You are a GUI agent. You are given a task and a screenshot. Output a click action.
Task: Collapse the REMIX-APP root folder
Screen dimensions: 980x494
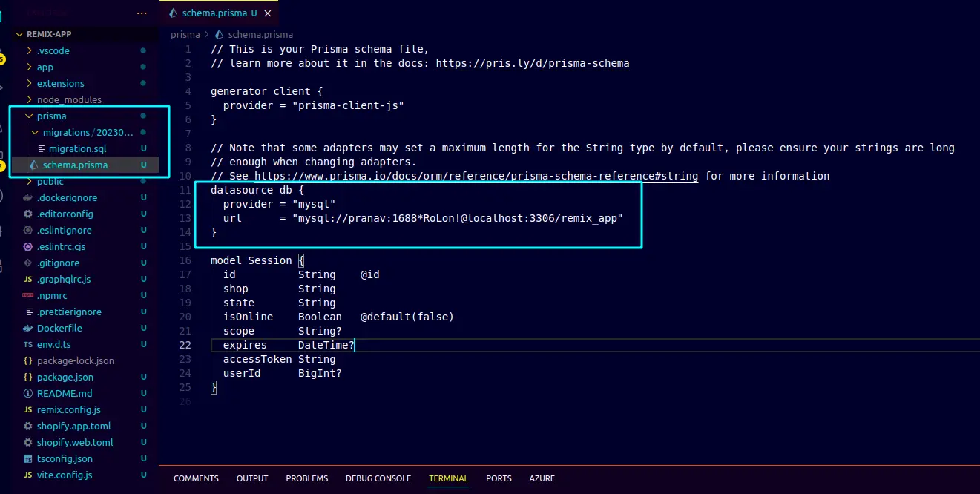click(x=19, y=34)
